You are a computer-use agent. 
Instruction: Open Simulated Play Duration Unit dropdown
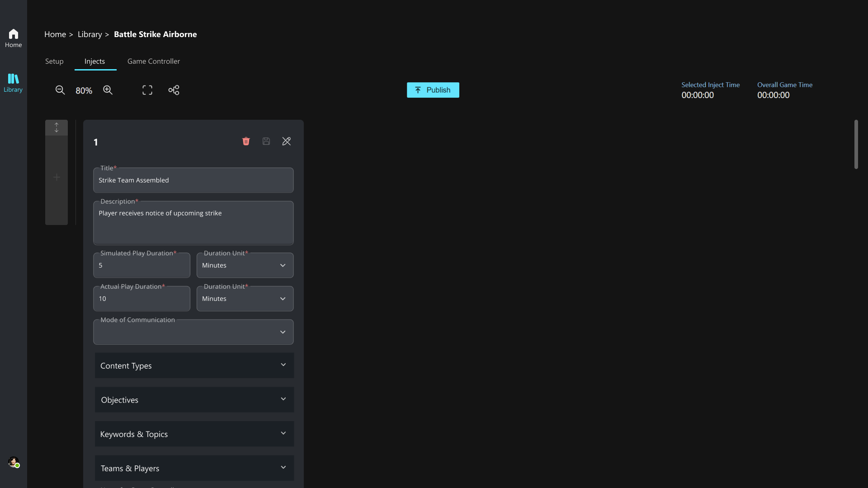(x=245, y=265)
